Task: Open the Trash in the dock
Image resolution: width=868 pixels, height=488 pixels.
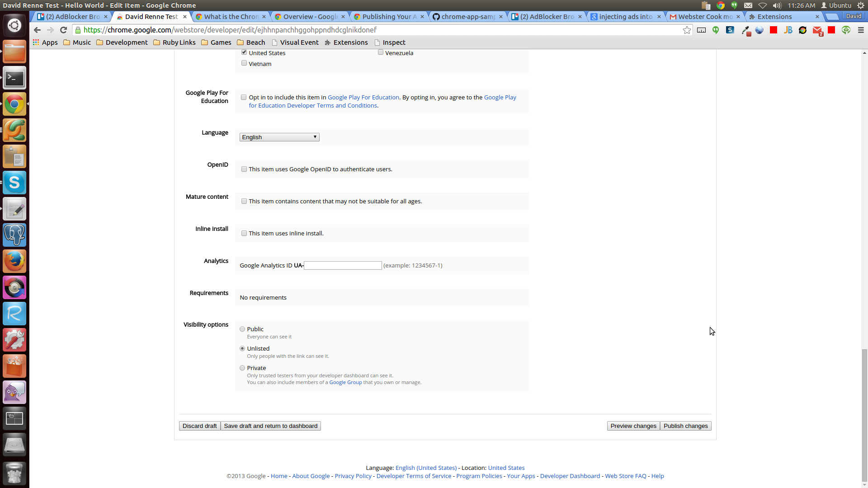Action: point(14,473)
